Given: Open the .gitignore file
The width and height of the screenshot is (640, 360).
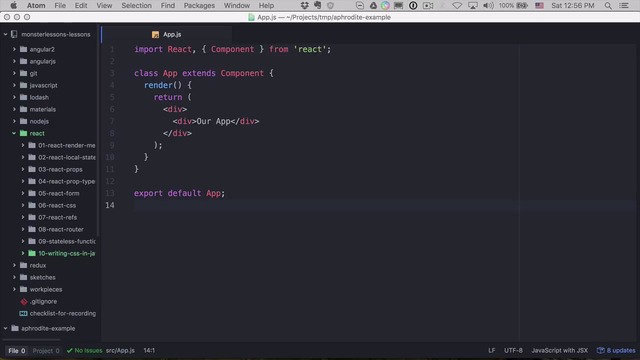Looking at the screenshot, I should tap(43, 302).
